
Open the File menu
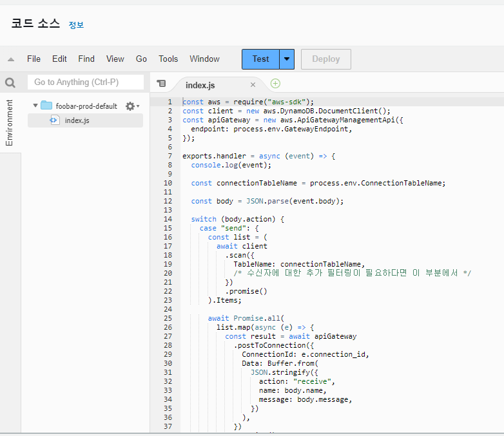(x=34, y=59)
